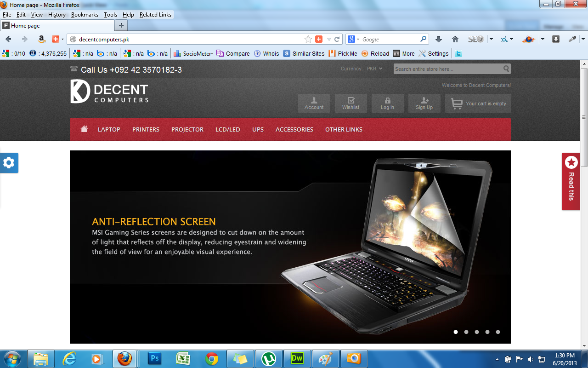Click the Google search magnifier icon
This screenshot has height=368, width=588.
click(424, 39)
